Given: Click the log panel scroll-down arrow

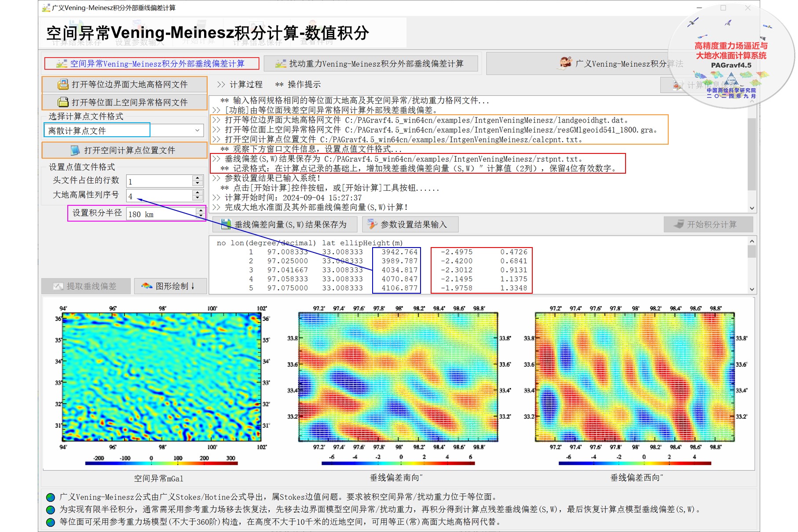Looking at the screenshot, I should tap(752, 208).
